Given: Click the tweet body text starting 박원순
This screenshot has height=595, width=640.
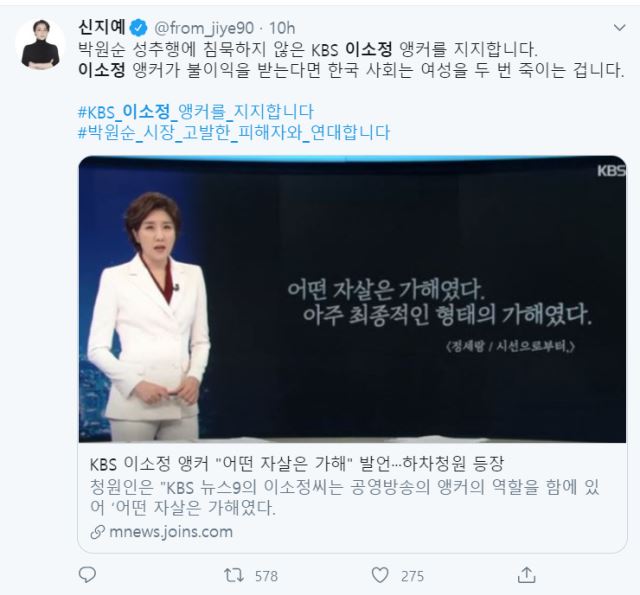Looking at the screenshot, I should coord(351,60).
